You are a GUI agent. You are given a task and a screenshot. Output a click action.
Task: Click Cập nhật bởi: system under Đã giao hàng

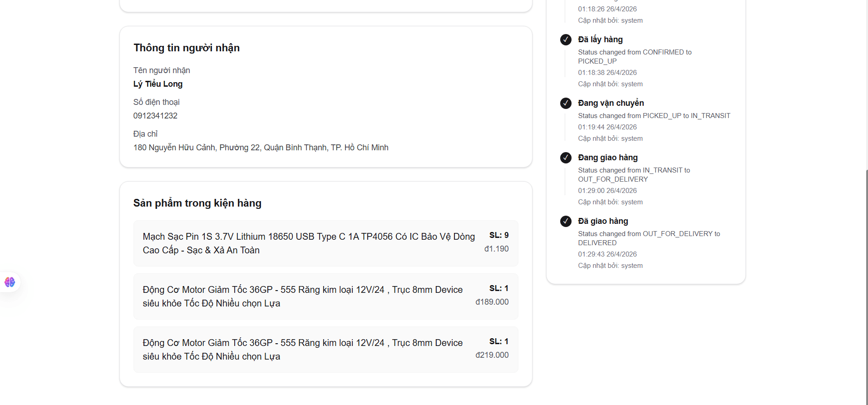pos(611,266)
